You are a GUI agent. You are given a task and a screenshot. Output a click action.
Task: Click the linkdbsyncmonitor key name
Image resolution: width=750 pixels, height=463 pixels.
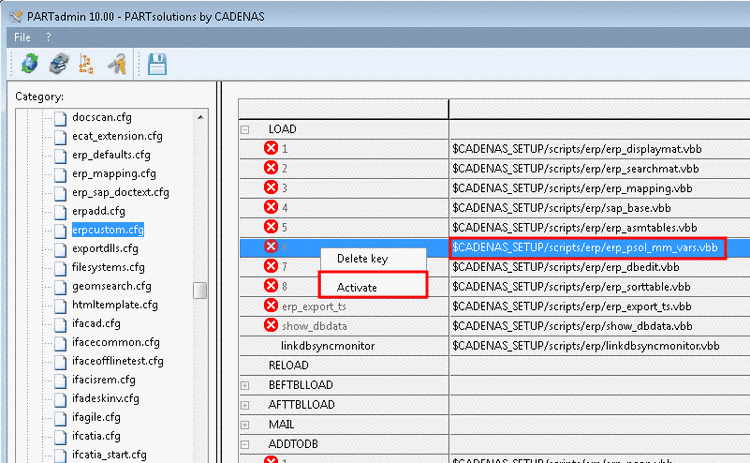(328, 346)
